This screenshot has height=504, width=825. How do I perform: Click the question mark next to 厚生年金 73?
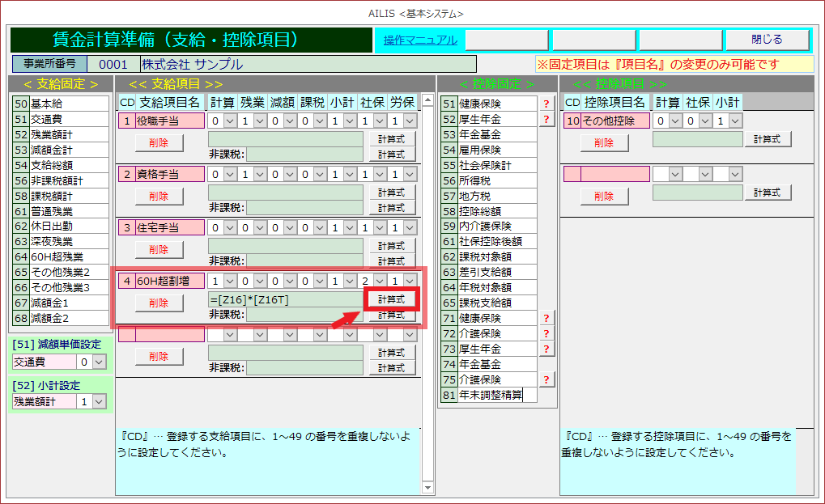point(546,349)
